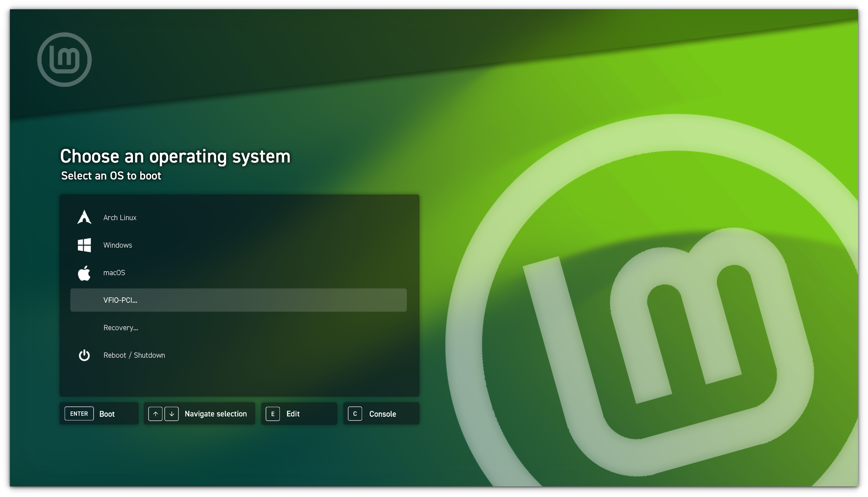The height and width of the screenshot is (497, 868).
Task: Select the Arch Linux boot entry
Action: click(x=238, y=217)
